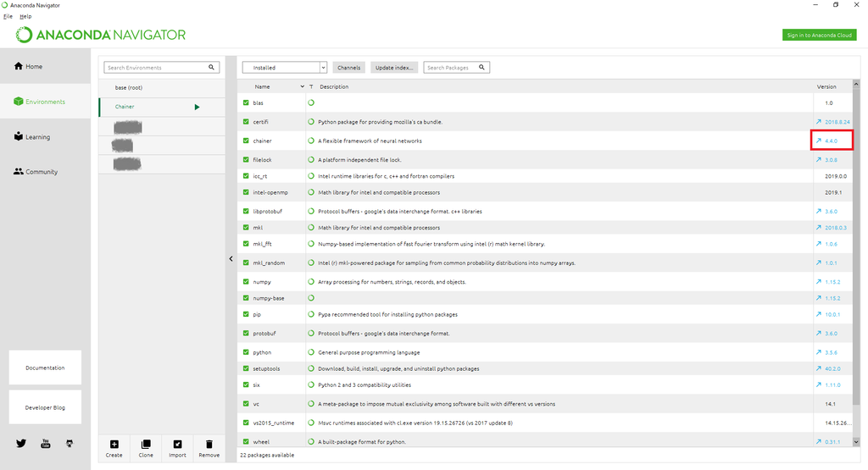
Task: Click the intel-openmp package name
Action: tap(270, 192)
